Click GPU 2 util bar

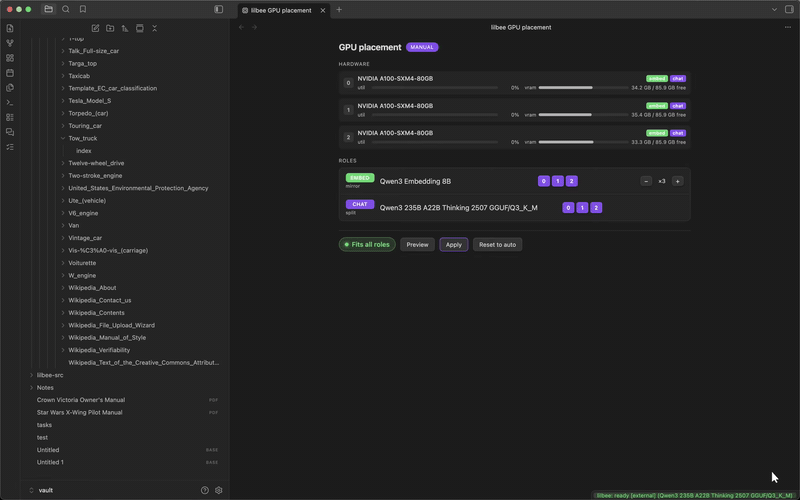tap(435, 142)
